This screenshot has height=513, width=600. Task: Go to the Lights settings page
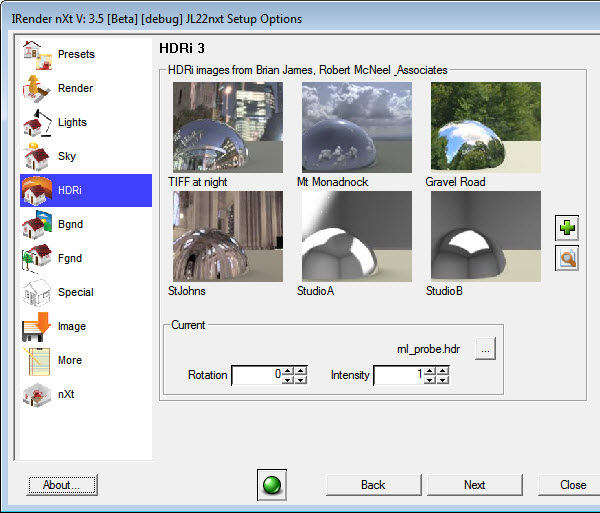72,122
